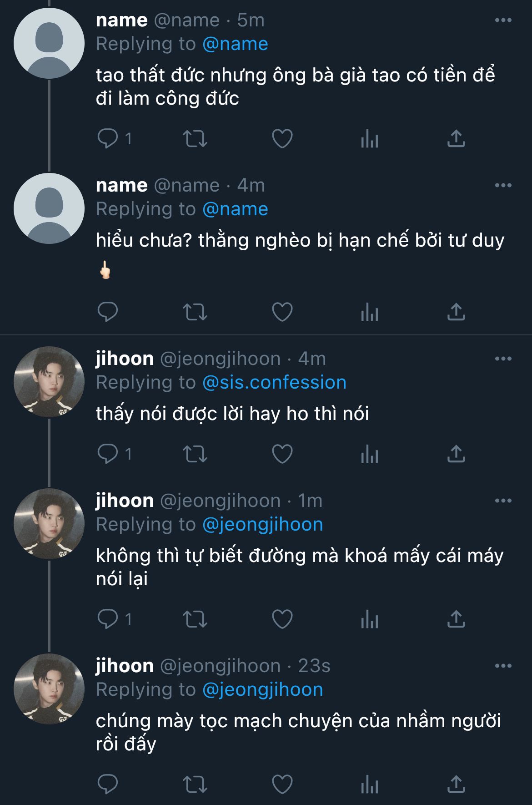This screenshot has height=805, width=532.
Task: Reply to the "tao thất đức" tweet
Action: [x=108, y=138]
